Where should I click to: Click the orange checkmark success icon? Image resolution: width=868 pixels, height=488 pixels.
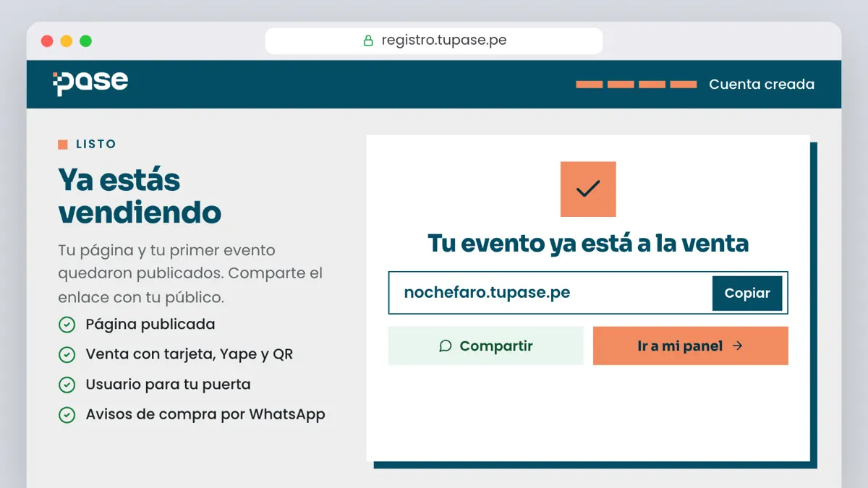tap(588, 189)
